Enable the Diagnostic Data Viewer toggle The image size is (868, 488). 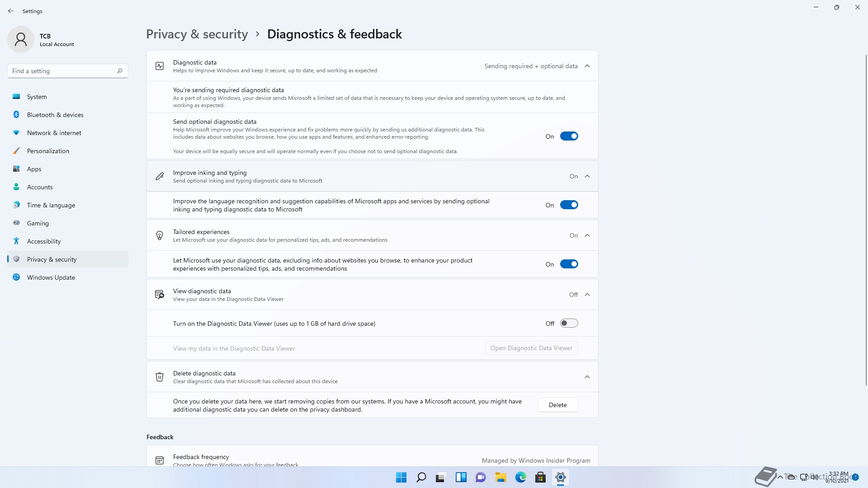click(569, 324)
